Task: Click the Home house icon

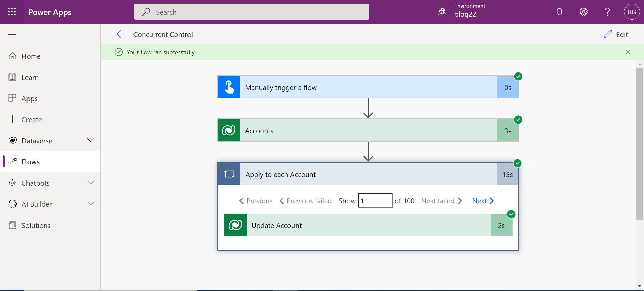Action: (12, 56)
